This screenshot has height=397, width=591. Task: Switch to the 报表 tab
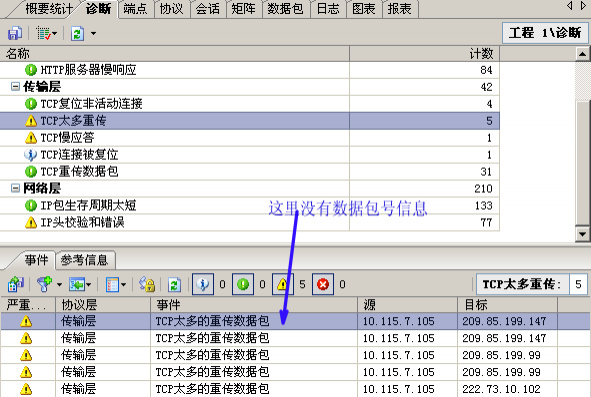pyautogui.click(x=400, y=9)
